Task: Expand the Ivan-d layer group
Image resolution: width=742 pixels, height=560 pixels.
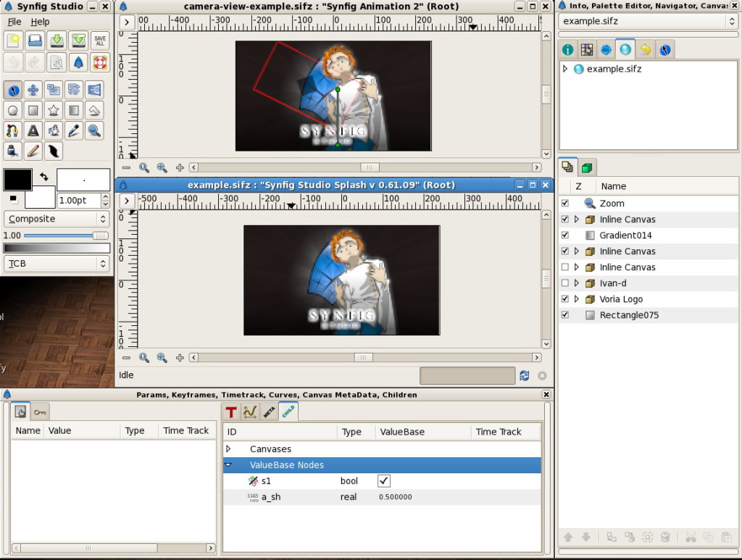Action: click(x=576, y=283)
